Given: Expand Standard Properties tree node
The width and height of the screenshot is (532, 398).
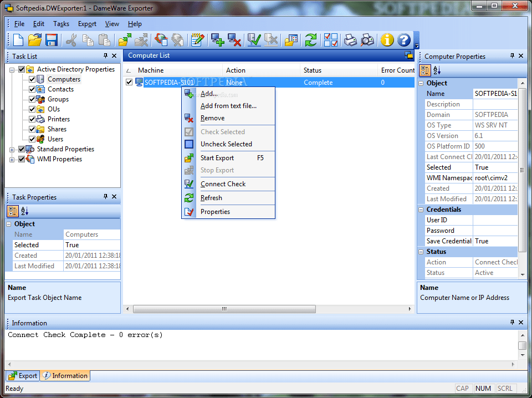Looking at the screenshot, I should 12,150.
